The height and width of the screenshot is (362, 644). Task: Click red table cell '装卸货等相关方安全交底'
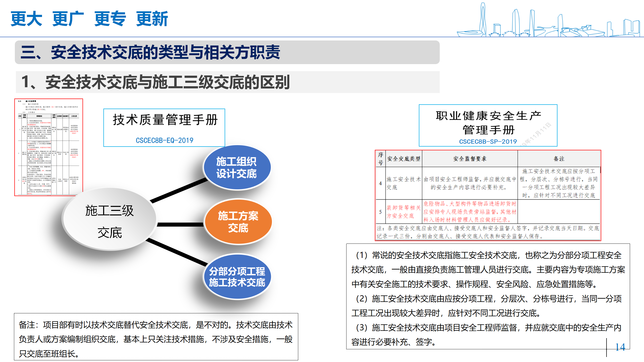coord(404,212)
